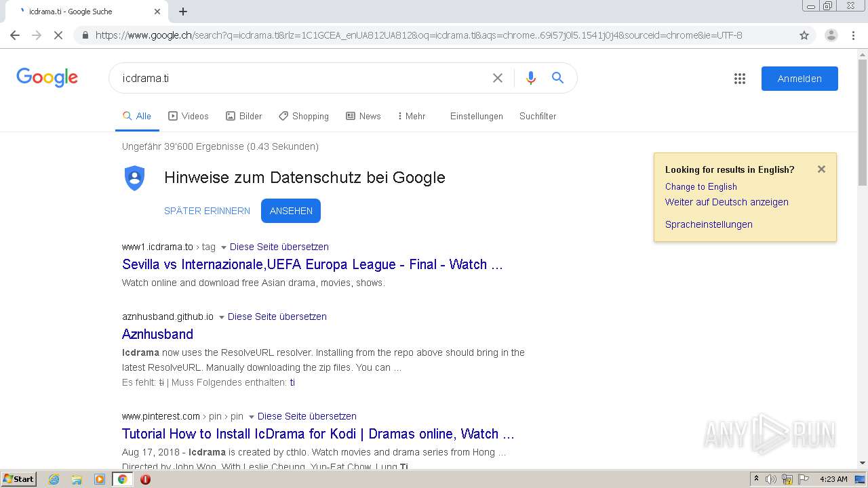Click the browser forward arrow
This screenshot has height=488, width=868.
[37, 35]
